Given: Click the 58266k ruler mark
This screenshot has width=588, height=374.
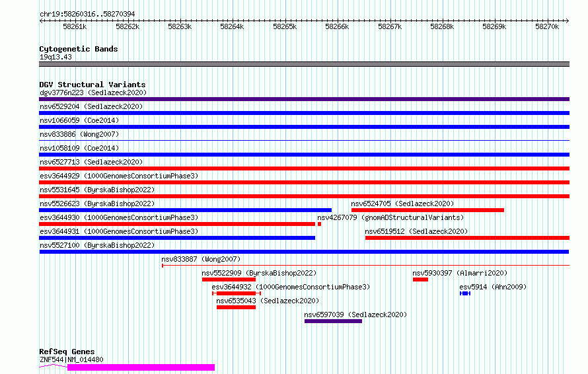Looking at the screenshot, I should point(337,26).
